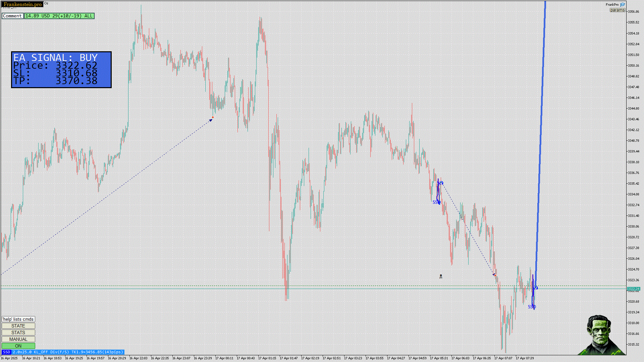The width and height of the screenshot is (644, 362).
Task: Open the params panel
Action: 617,10
